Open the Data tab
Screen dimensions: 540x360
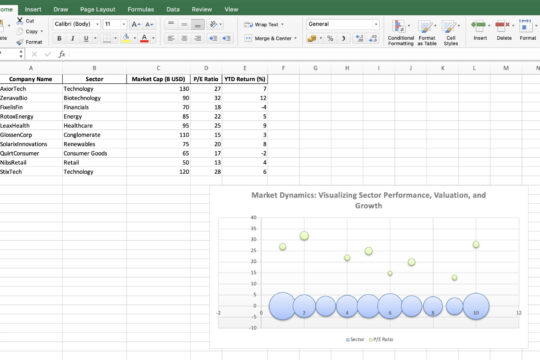tap(173, 9)
